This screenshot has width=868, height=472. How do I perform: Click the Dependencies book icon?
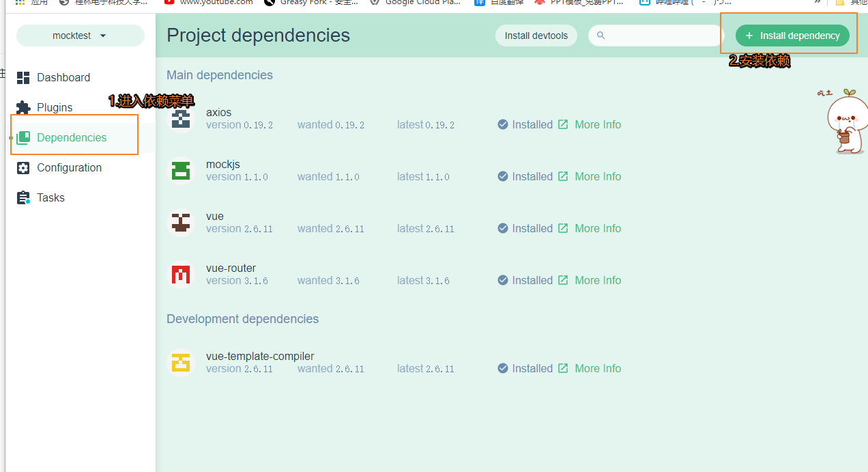(23, 137)
